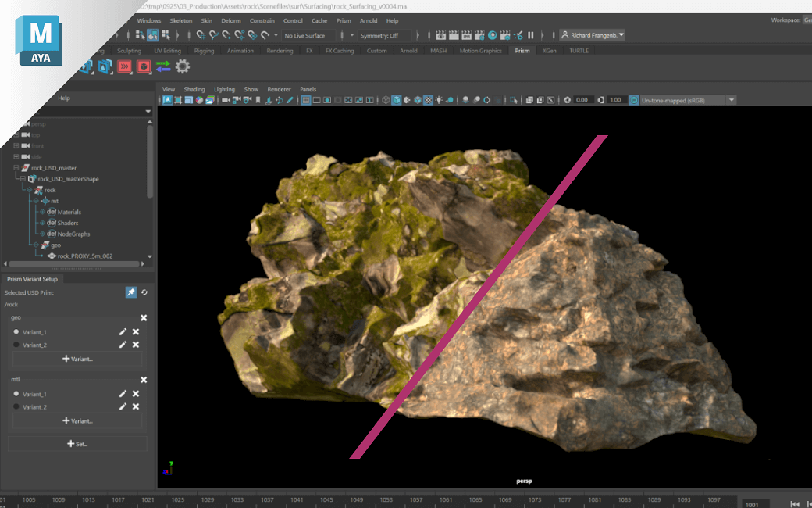Refresh the Prism Variant Setup panel
The height and width of the screenshot is (508, 812).
[144, 292]
